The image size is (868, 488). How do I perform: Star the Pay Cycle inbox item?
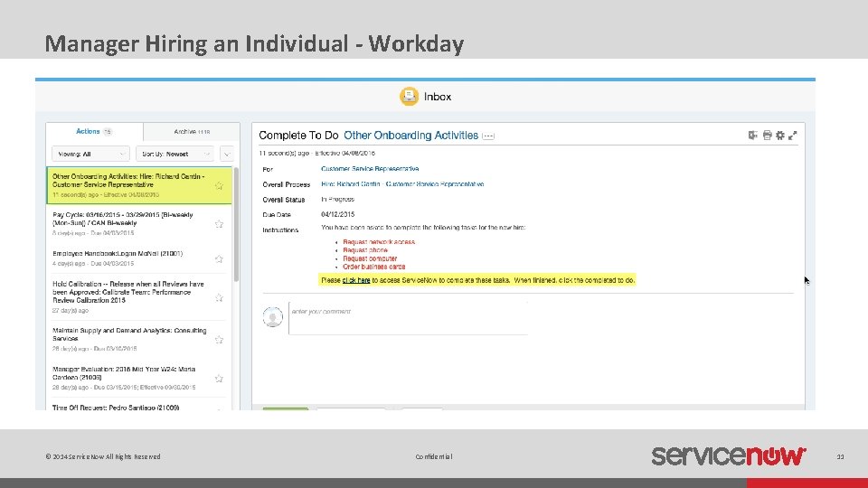tap(219, 223)
